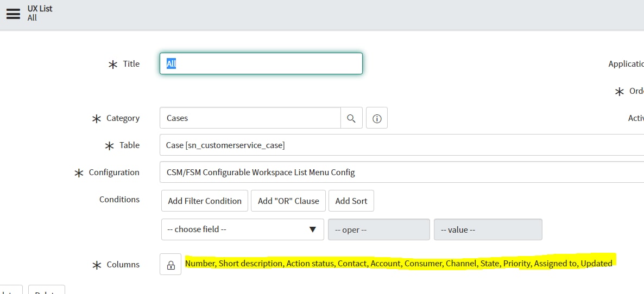Click the Add Filter Condition button

(x=205, y=201)
